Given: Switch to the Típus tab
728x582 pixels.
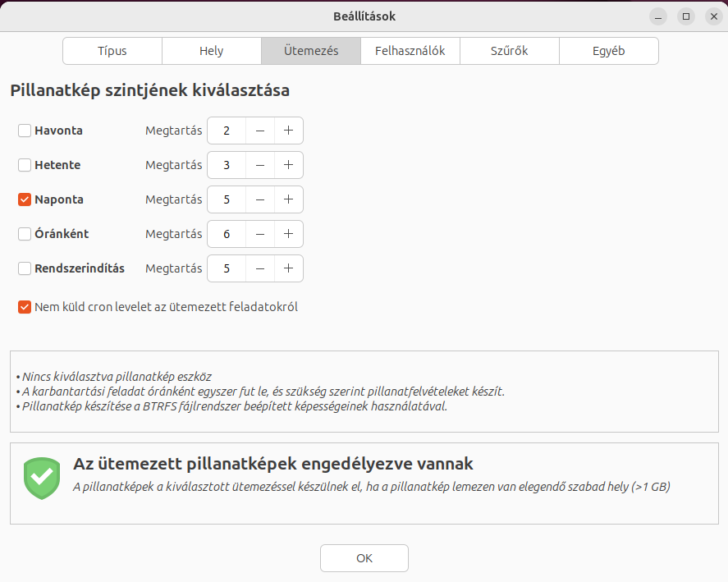Looking at the screenshot, I should pyautogui.click(x=112, y=51).
